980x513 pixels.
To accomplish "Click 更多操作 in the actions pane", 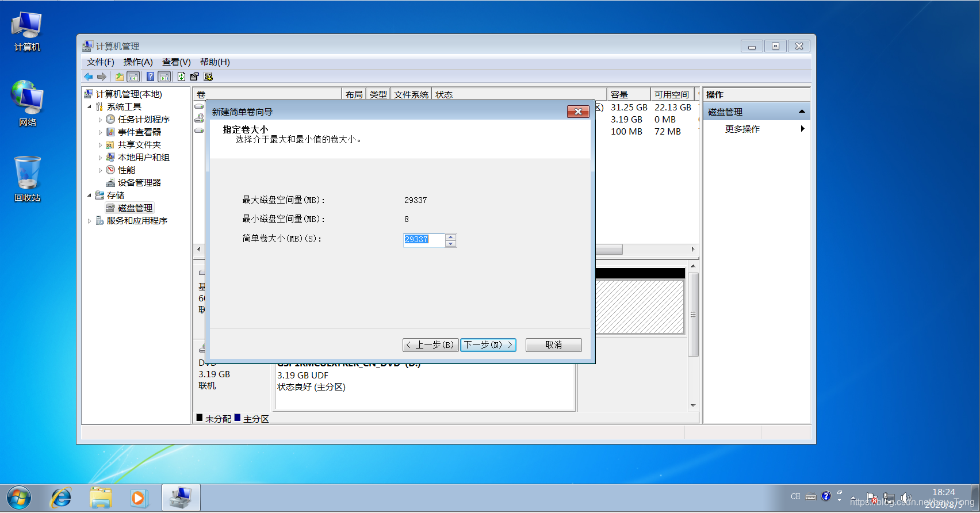I will (742, 129).
